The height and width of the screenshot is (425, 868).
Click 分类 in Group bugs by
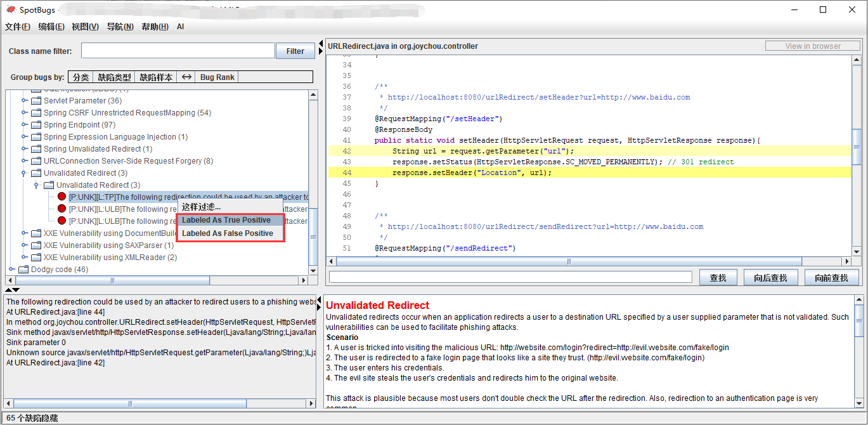point(81,77)
